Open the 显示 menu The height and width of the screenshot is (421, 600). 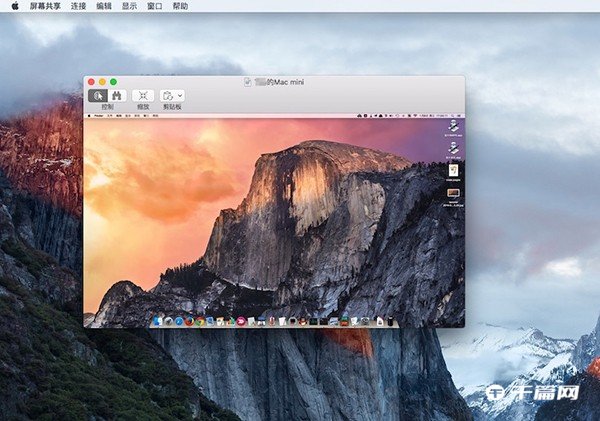[x=130, y=6]
